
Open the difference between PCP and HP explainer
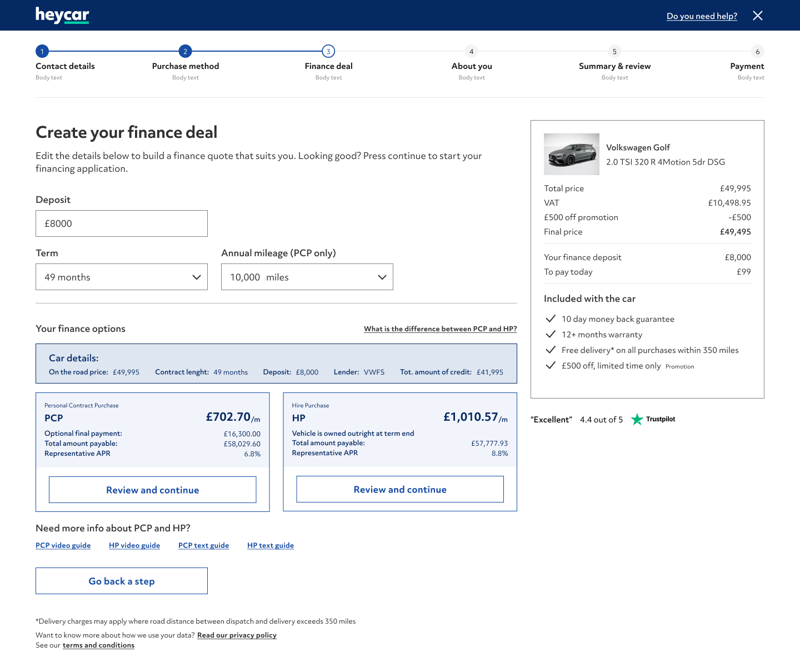click(x=440, y=328)
